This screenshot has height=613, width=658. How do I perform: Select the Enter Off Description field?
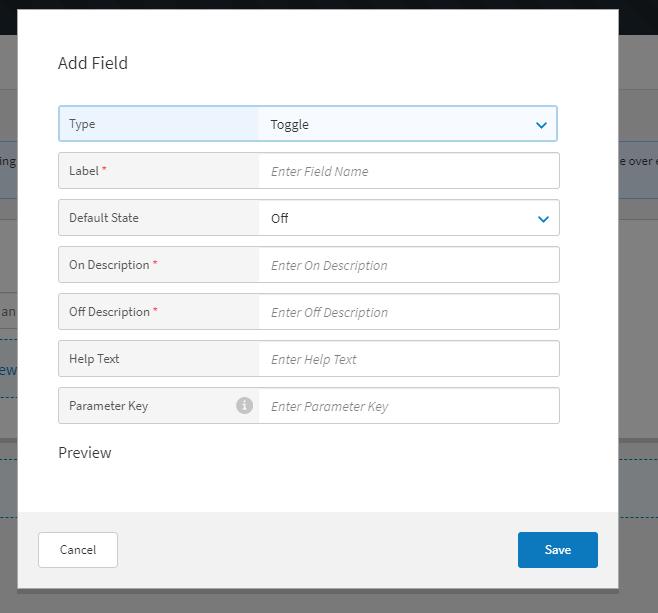pos(408,312)
